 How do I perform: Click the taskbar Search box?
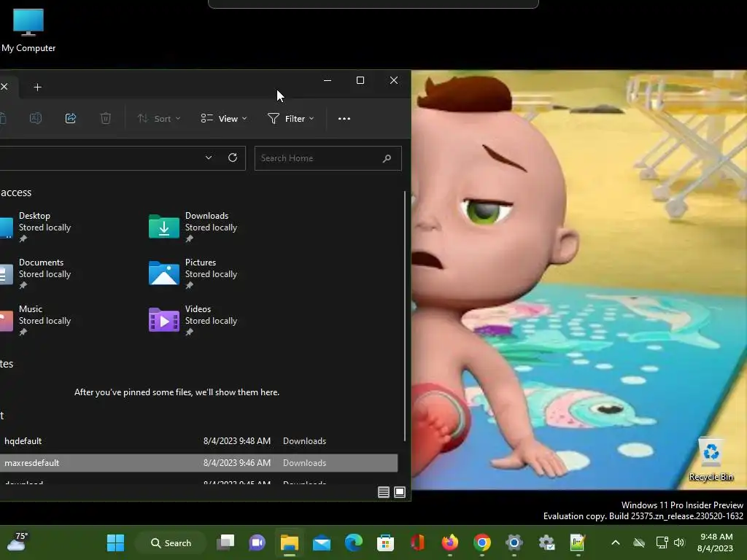[x=171, y=542]
